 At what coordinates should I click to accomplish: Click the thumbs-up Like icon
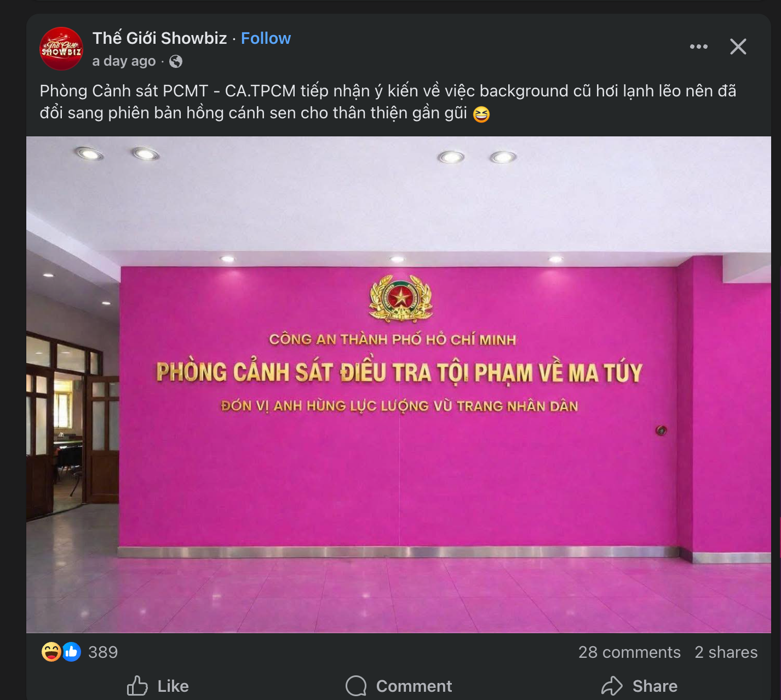[137, 686]
